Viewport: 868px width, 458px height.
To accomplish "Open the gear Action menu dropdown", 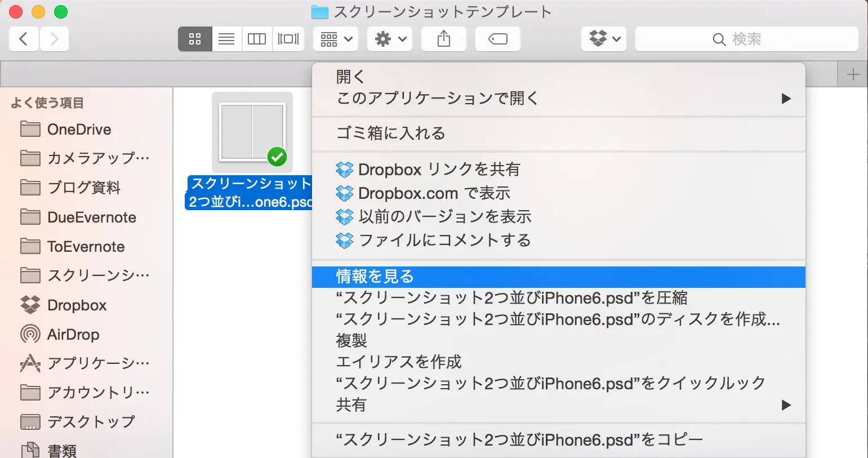I will point(390,39).
